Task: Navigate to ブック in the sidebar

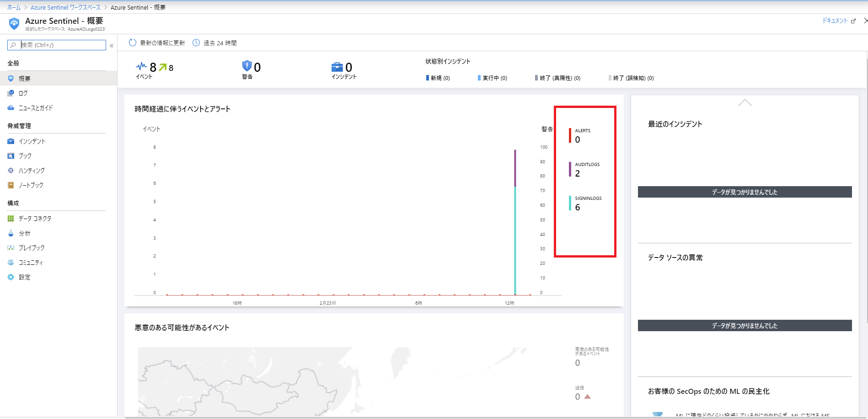Action: [x=59, y=156]
